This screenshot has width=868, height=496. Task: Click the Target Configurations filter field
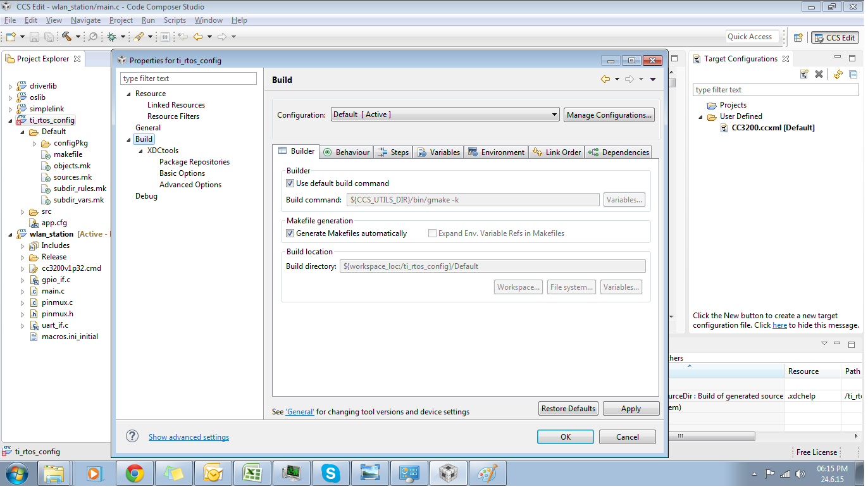click(x=776, y=90)
